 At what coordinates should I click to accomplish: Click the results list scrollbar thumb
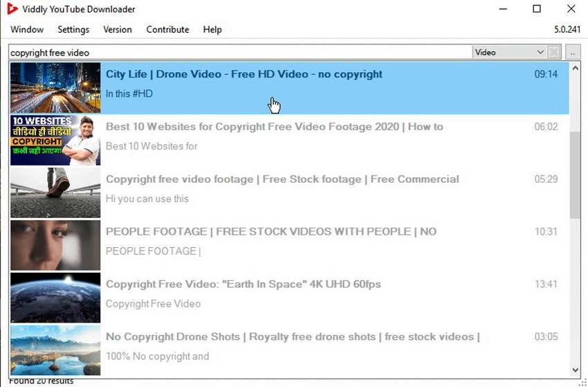pos(575,175)
